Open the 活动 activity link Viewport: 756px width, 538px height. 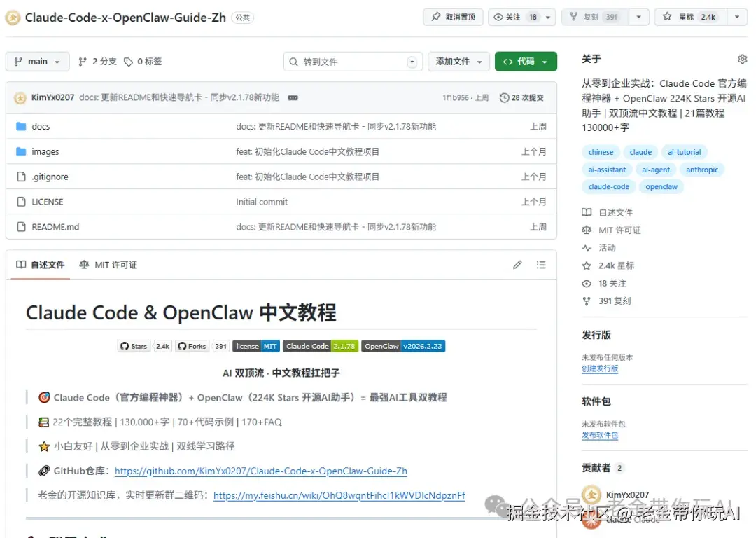[x=598, y=248]
